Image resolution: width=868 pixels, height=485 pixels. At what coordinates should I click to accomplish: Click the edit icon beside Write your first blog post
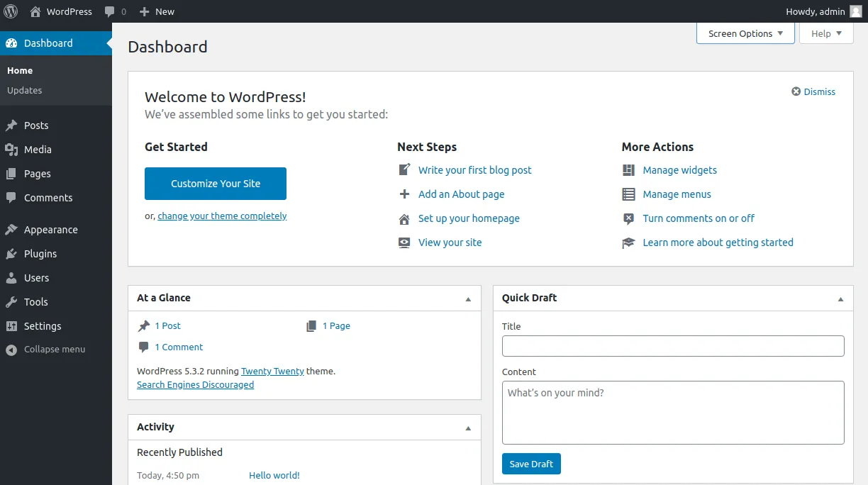coord(404,170)
